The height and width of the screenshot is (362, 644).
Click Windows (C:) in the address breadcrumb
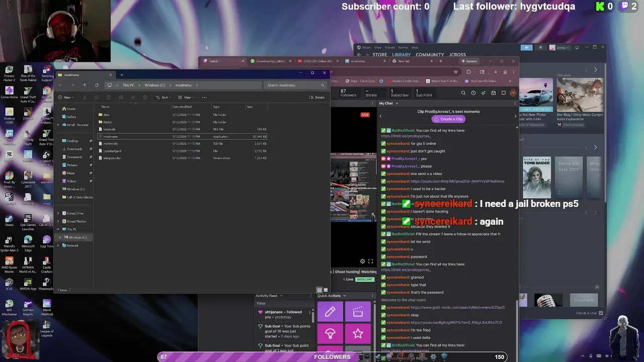coord(154,85)
